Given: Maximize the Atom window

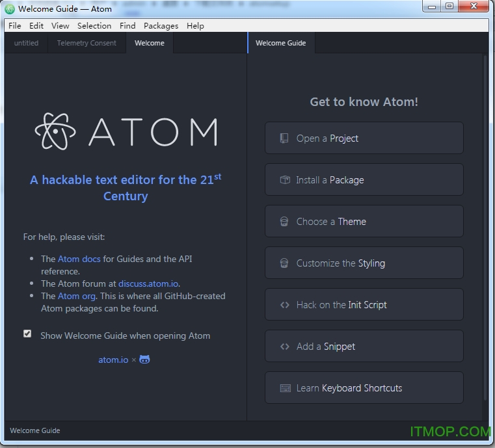Looking at the screenshot, I should coord(449,7).
